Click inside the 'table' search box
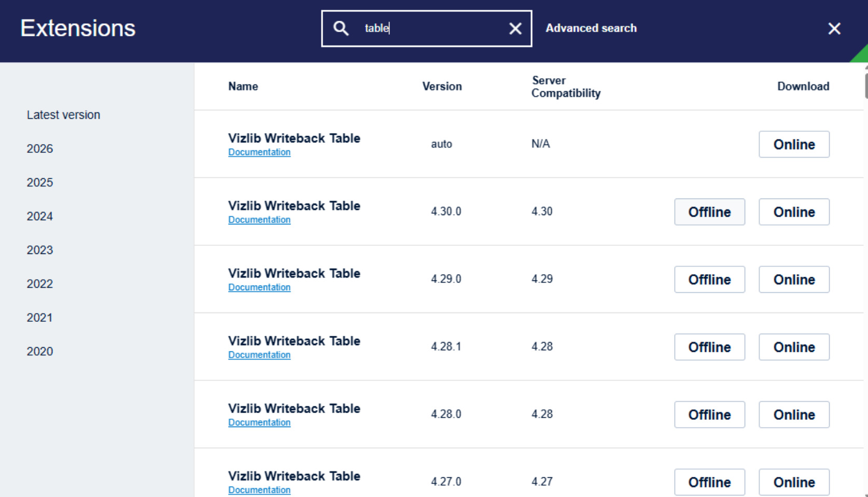This screenshot has height=497, width=868. point(426,29)
